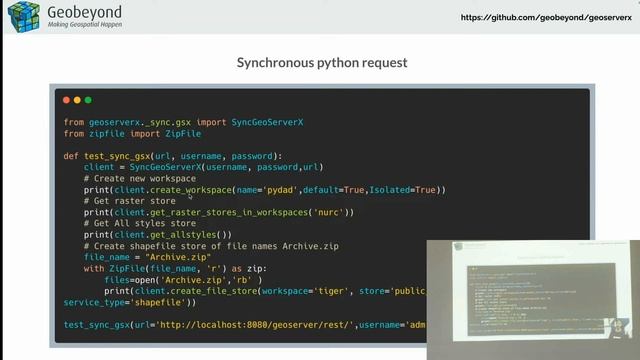
Task: Click the service_type='shapefile' line
Action: (130, 303)
